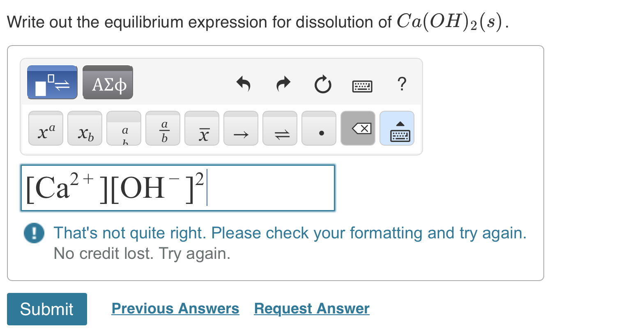The height and width of the screenshot is (336, 644).
Task: Open the Previous Answers link
Action: [175, 308]
